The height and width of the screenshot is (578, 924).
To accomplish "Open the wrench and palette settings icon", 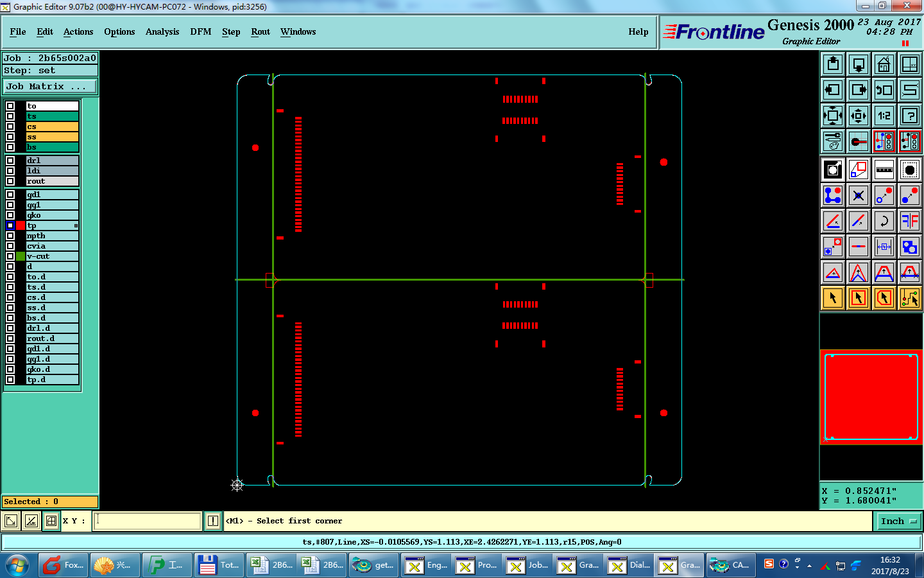I will coord(833,141).
